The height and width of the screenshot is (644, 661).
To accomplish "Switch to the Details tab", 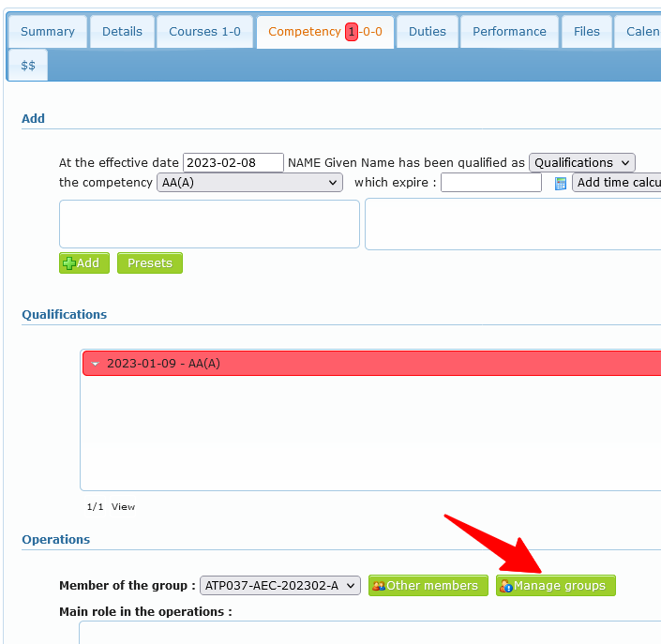I will click(122, 32).
